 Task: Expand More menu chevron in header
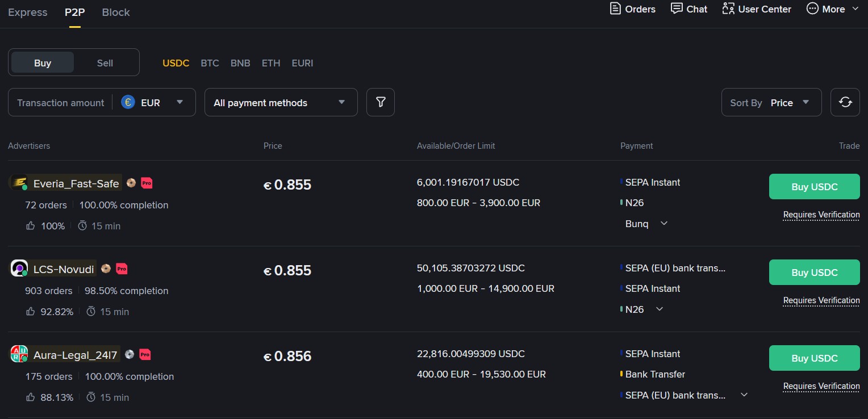856,9
